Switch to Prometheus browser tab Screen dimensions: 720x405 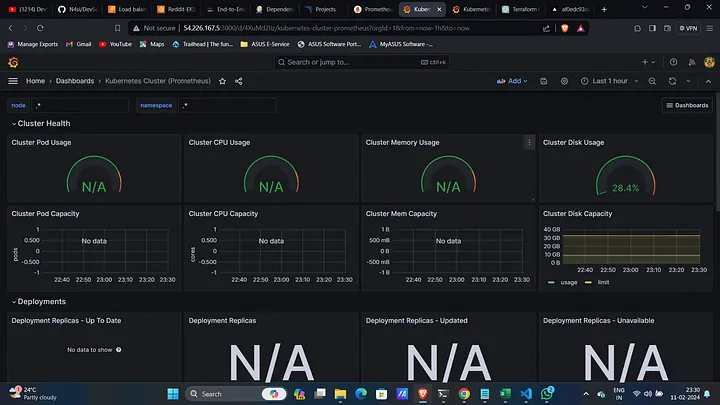[x=374, y=9]
